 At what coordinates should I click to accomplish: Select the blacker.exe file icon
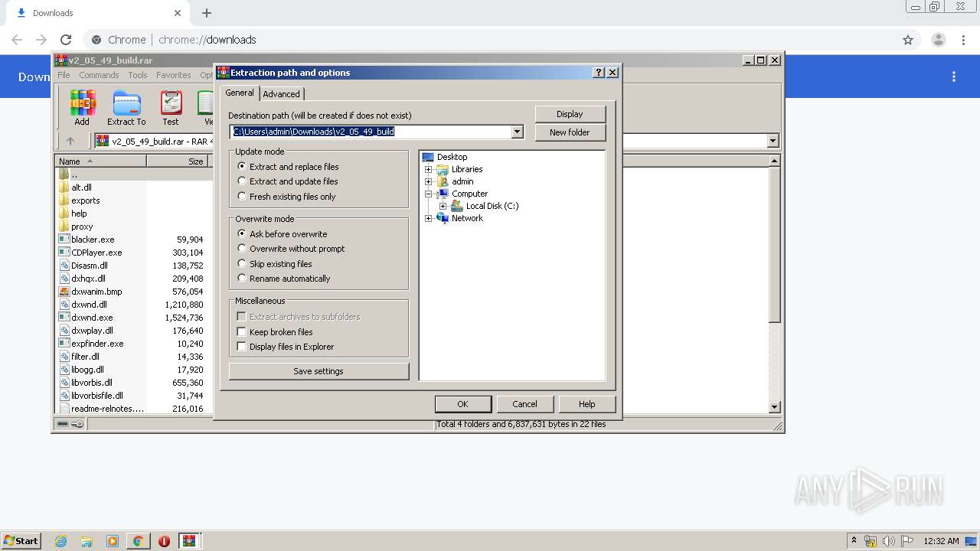(x=64, y=240)
